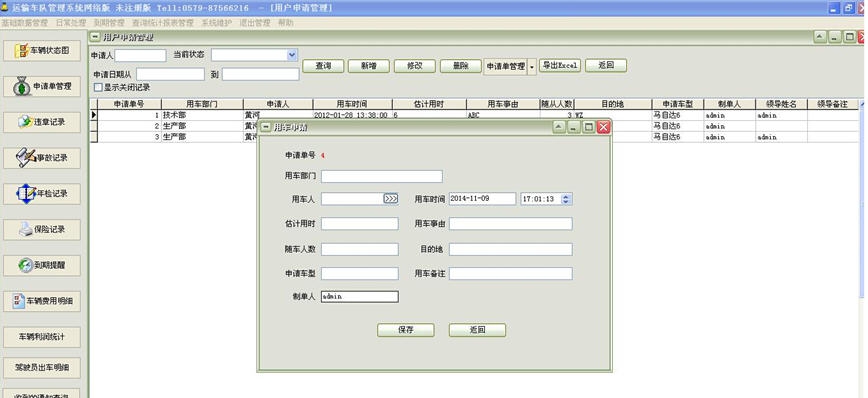Open 事故记录 from the sidebar
868x398 pixels.
43,158
